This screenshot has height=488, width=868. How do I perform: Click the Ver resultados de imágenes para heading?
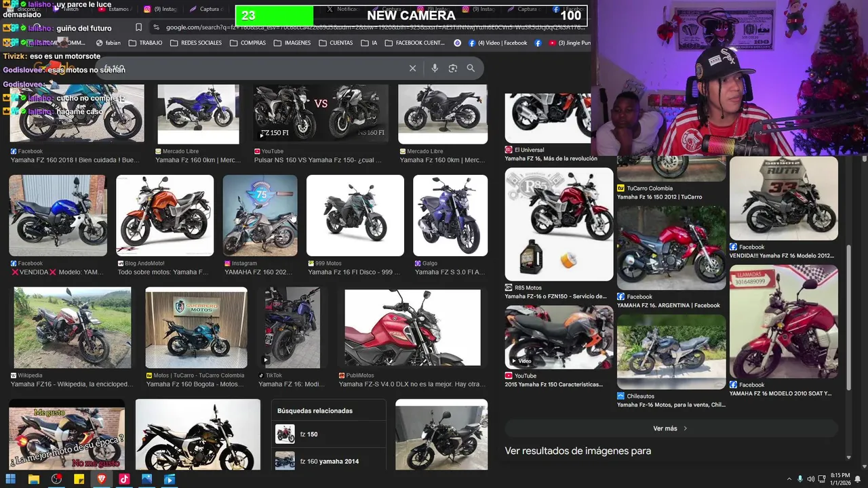[x=578, y=451]
